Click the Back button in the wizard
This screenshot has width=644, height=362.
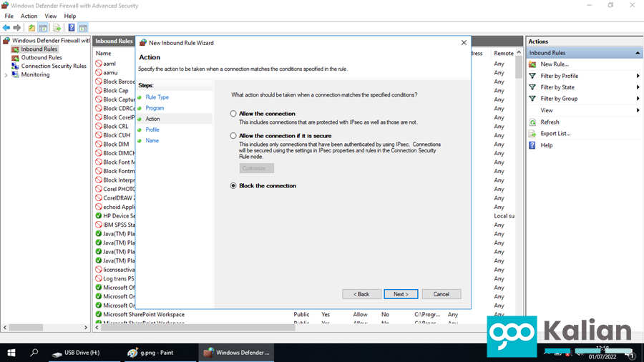click(361, 294)
